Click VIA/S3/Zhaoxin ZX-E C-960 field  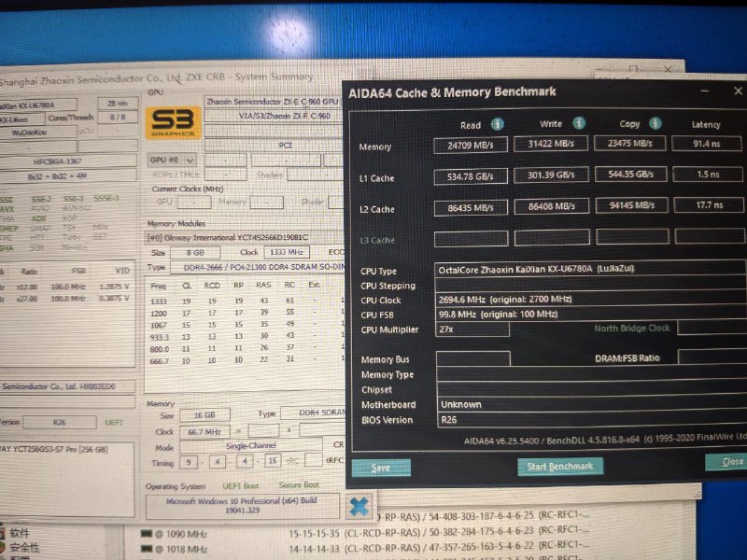click(274, 116)
